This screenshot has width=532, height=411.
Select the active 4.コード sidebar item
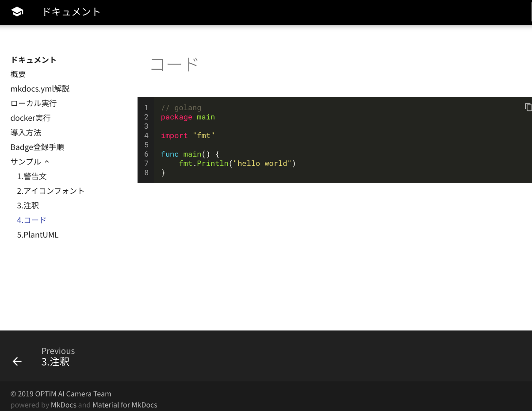pyautogui.click(x=31, y=220)
